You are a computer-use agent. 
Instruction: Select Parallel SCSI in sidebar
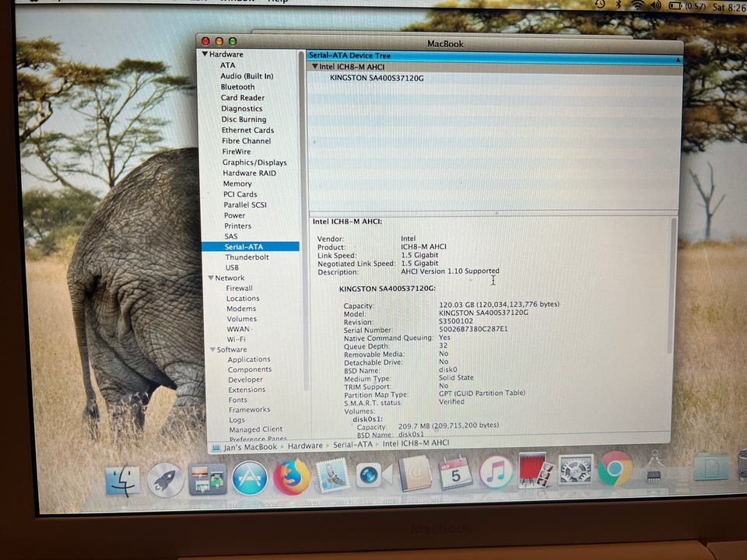(x=245, y=205)
